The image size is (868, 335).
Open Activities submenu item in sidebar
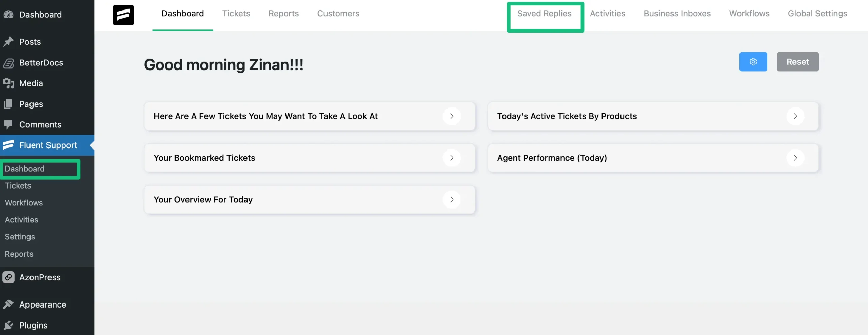tap(21, 220)
